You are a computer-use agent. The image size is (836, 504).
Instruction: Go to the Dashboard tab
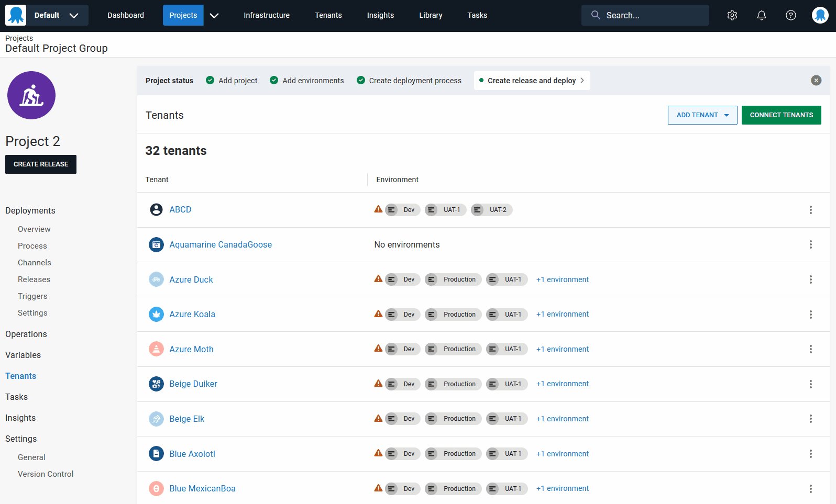click(126, 15)
